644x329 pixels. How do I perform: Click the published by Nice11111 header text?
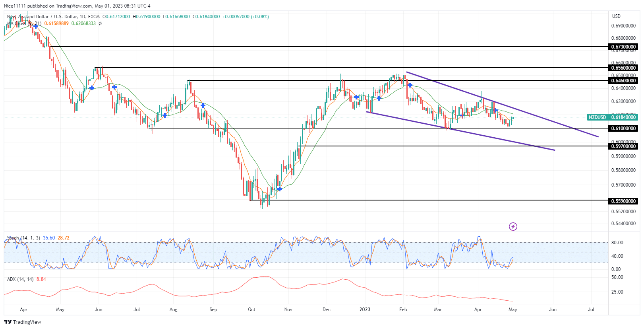coord(77,6)
